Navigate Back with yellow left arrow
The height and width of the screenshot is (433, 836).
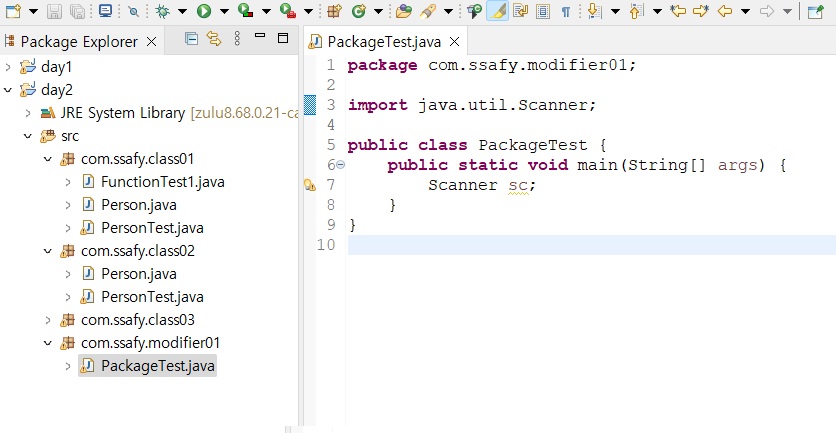coord(724,11)
